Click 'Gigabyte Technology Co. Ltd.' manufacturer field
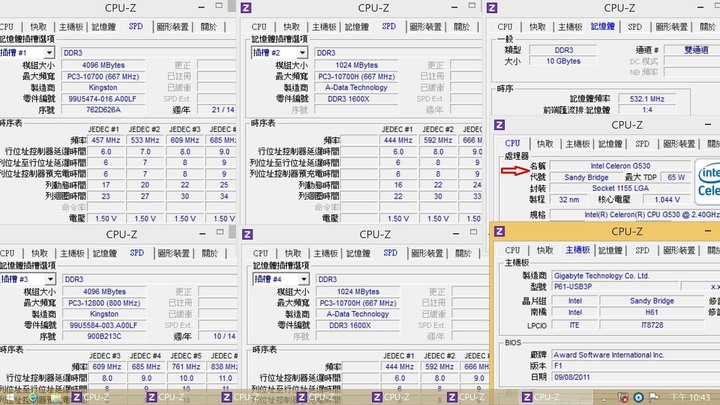720x405 pixels. (x=636, y=276)
